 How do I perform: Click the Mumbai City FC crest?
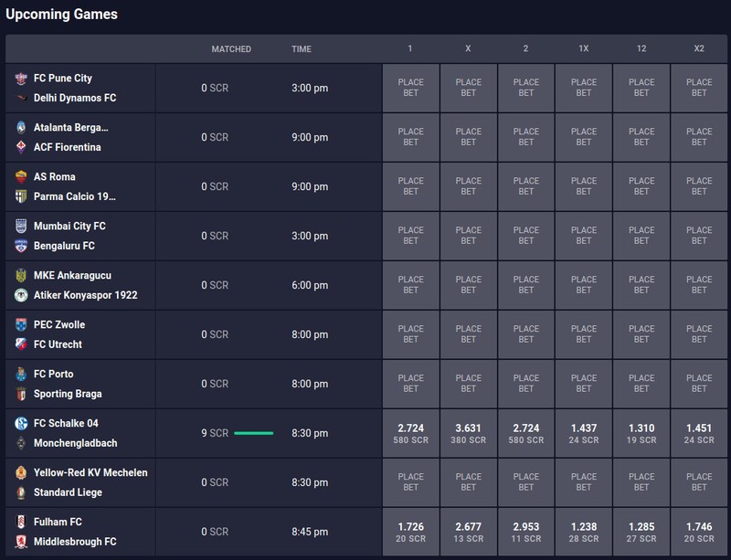coord(21,227)
